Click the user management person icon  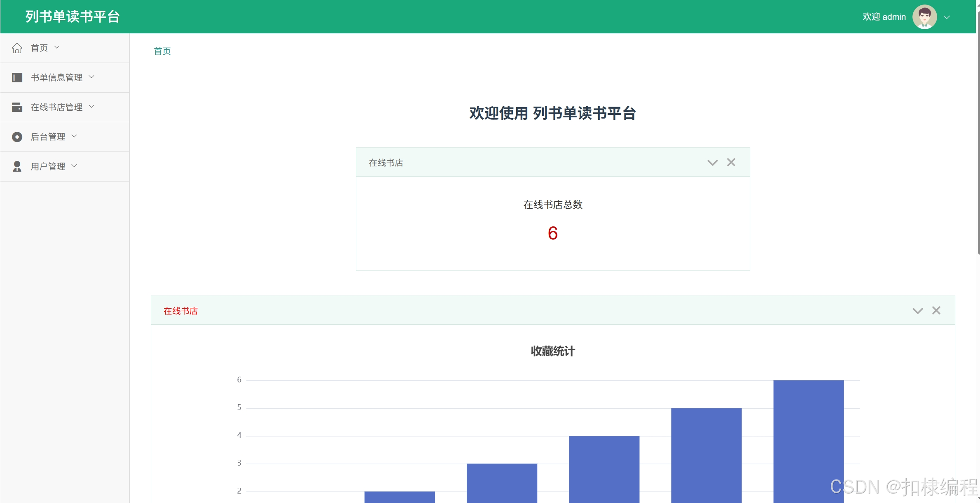tap(17, 166)
